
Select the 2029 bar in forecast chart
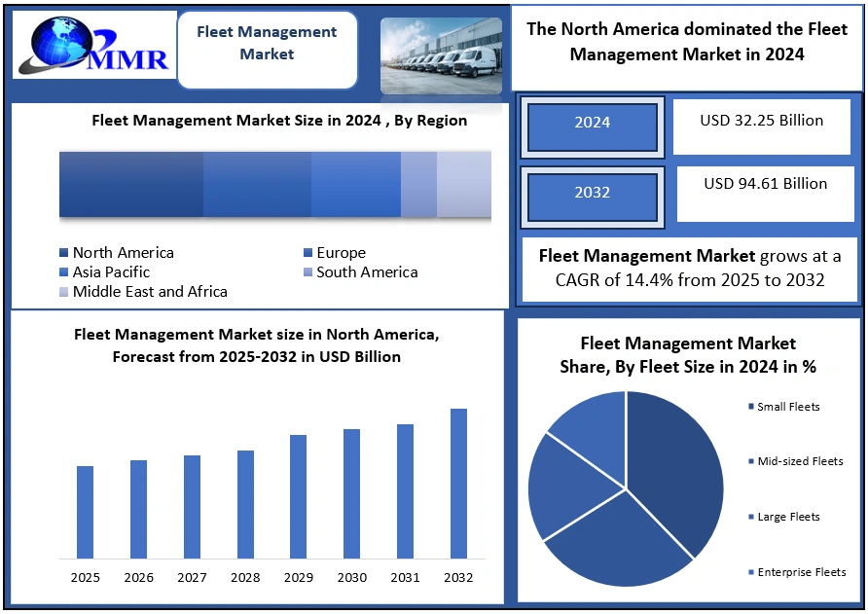tap(299, 496)
